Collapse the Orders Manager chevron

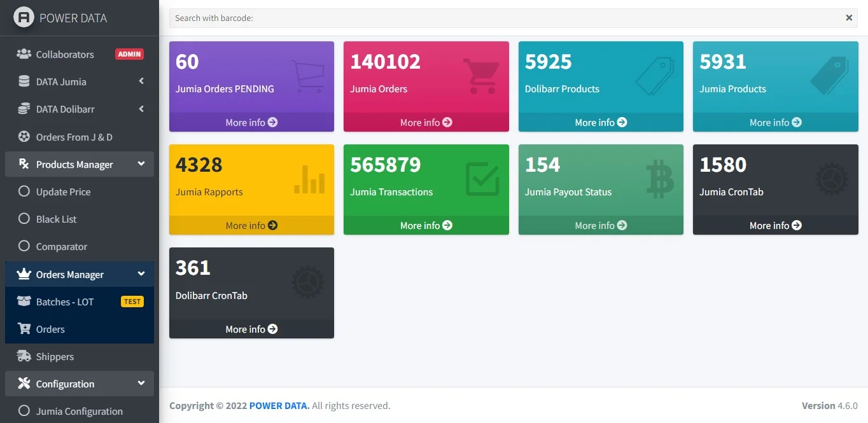tap(141, 274)
